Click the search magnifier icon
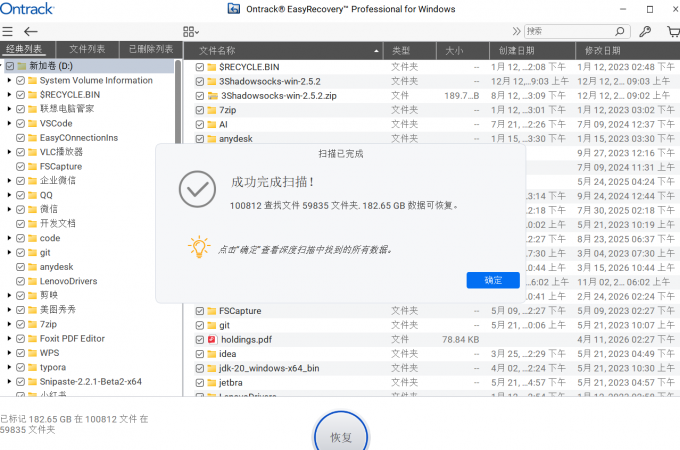Screen dimensions: 680x450 coord(620,31)
